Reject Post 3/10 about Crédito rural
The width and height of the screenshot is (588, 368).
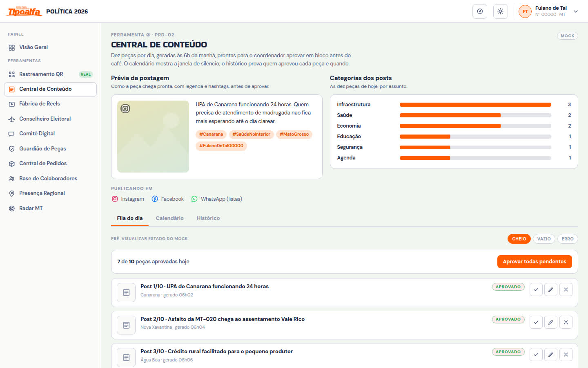pyautogui.click(x=566, y=355)
